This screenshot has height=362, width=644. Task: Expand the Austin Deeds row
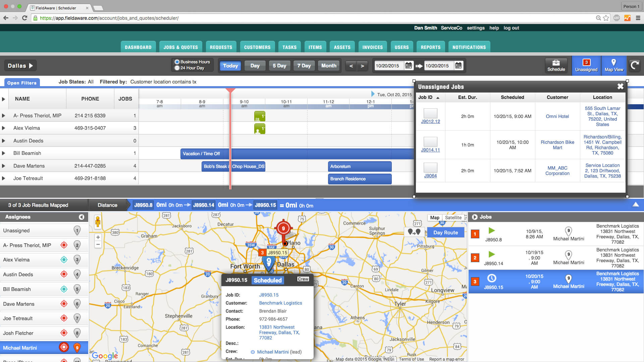tap(3, 141)
